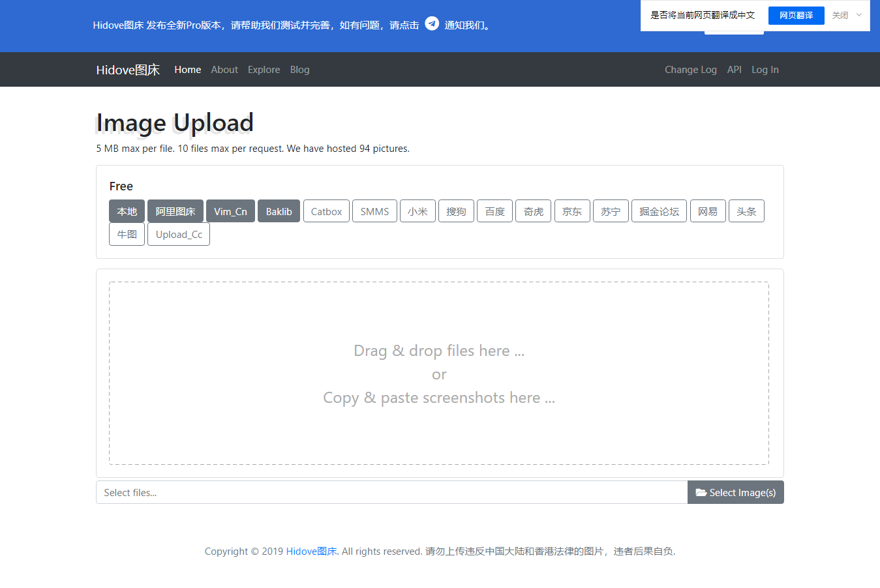
Task: Click the folder icon on Select Image(s)
Action: click(701, 493)
